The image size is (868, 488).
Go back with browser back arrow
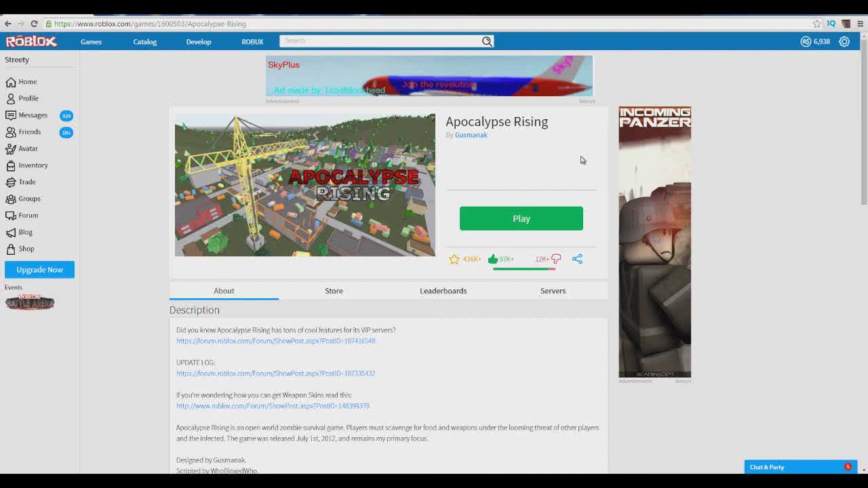click(8, 24)
